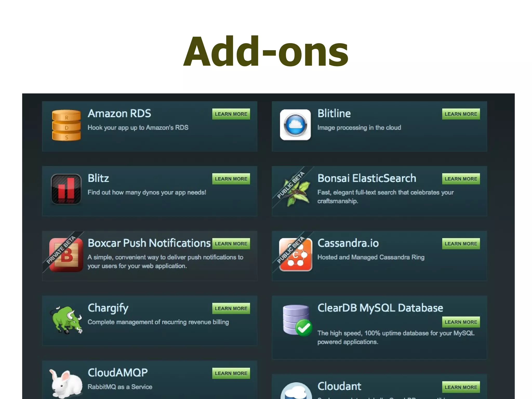Click text 'The high speed, 100% uptime database'
Screen dimensions: 532x399
[x=396, y=337]
